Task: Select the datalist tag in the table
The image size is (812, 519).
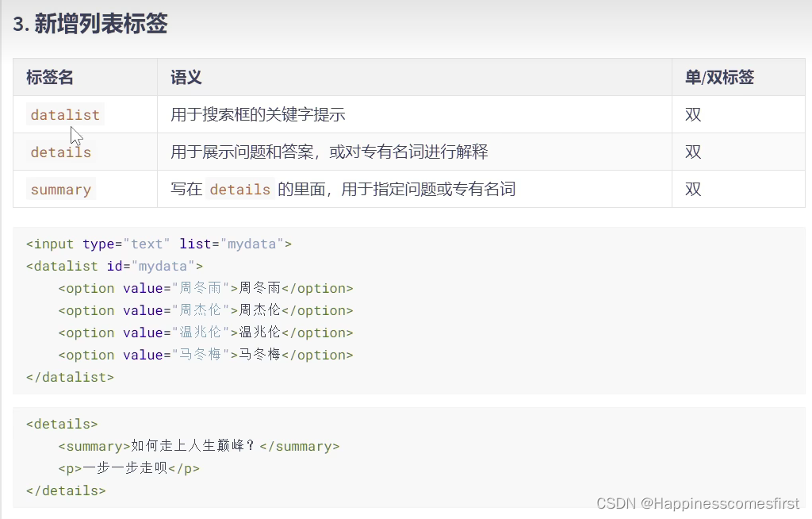Action: [x=64, y=114]
